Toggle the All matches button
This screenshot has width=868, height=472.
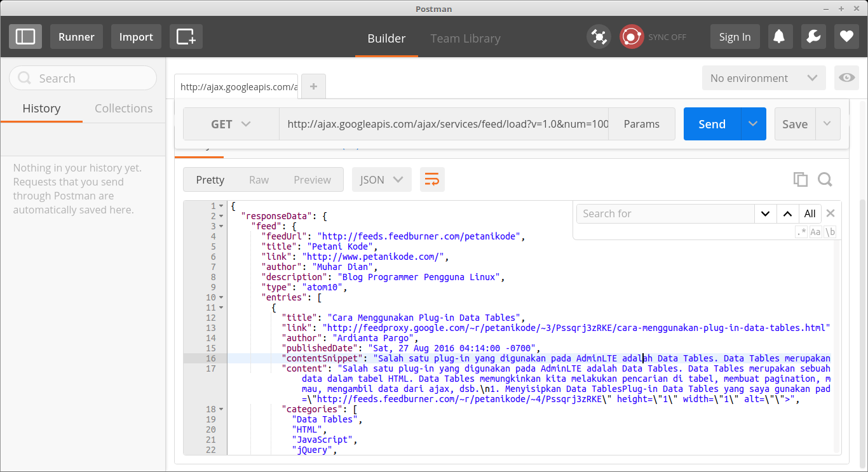810,213
